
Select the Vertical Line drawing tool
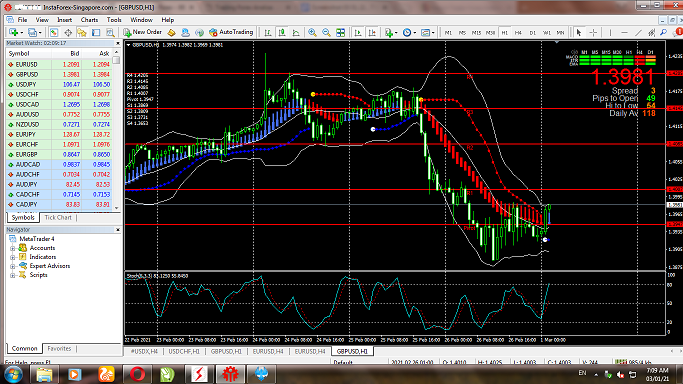coord(610,32)
